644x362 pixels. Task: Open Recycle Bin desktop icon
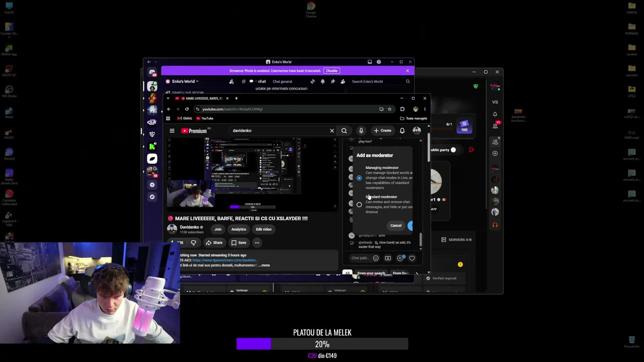click(631, 342)
